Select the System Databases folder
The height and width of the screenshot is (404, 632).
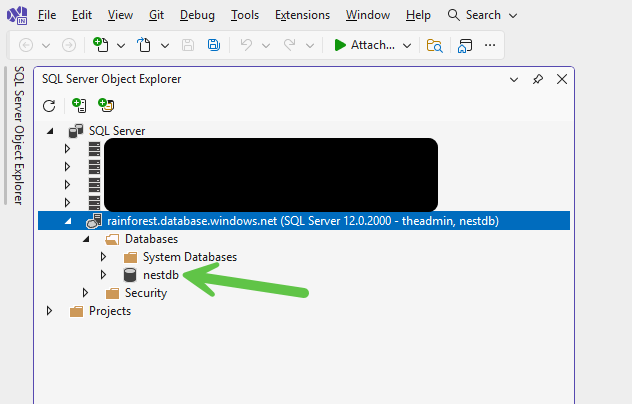point(190,257)
